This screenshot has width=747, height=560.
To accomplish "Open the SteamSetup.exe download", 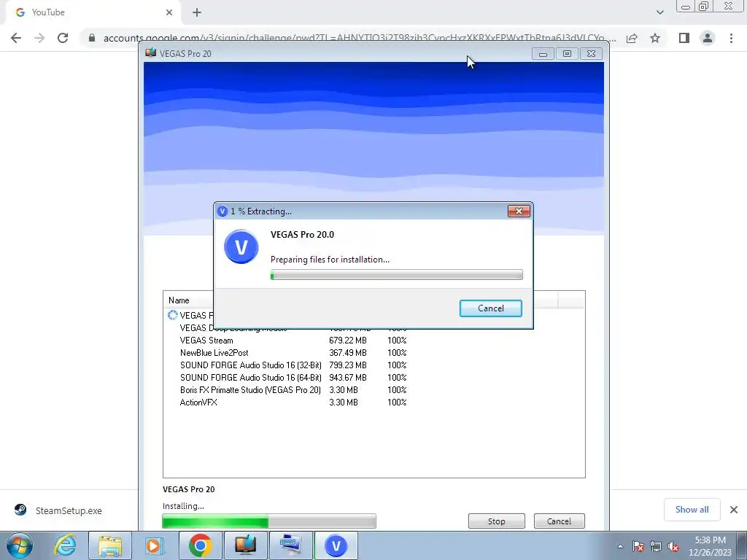I will [69, 510].
